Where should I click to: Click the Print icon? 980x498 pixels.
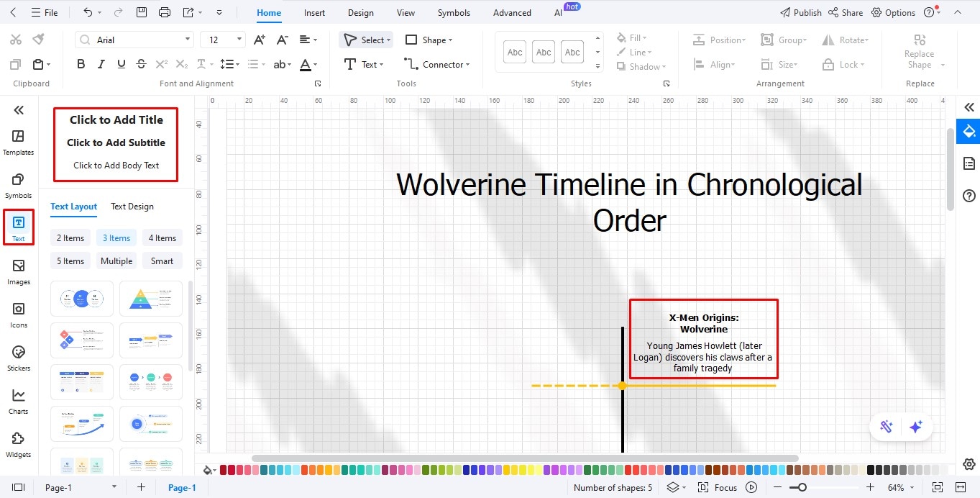pos(165,12)
